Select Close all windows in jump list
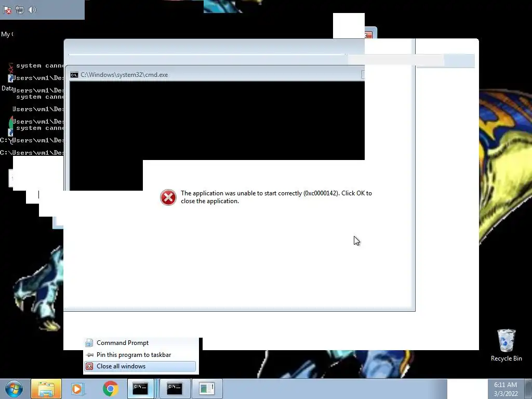This screenshot has width=532, height=399. 140,366
